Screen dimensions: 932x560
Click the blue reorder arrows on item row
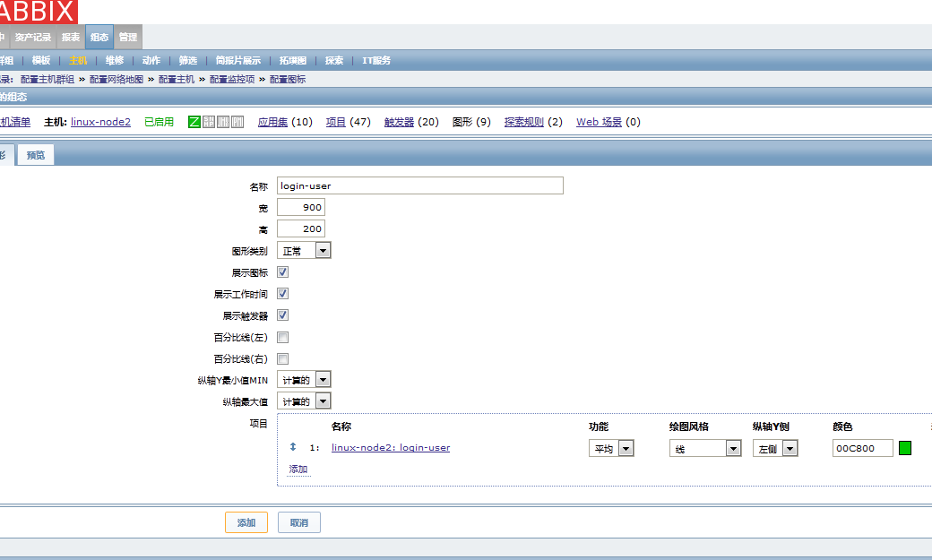coord(293,447)
